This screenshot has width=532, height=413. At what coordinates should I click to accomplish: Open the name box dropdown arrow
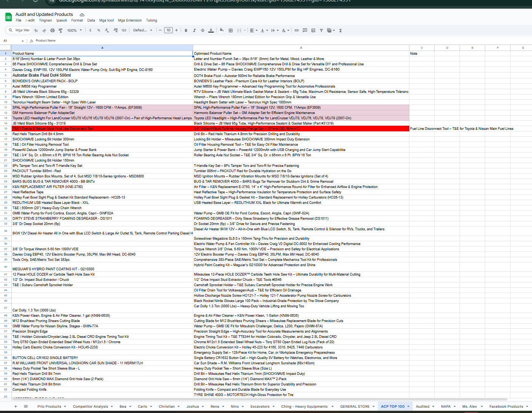(x=23, y=41)
